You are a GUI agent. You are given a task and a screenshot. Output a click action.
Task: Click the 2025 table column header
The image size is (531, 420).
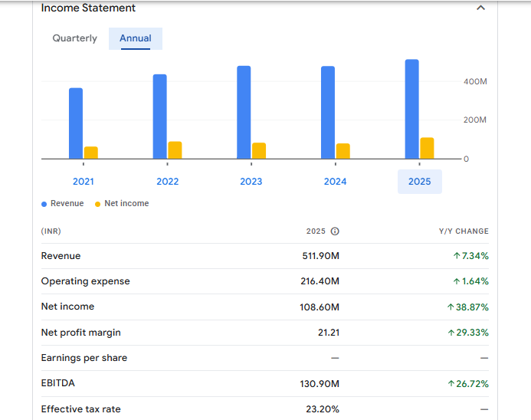tap(316, 231)
